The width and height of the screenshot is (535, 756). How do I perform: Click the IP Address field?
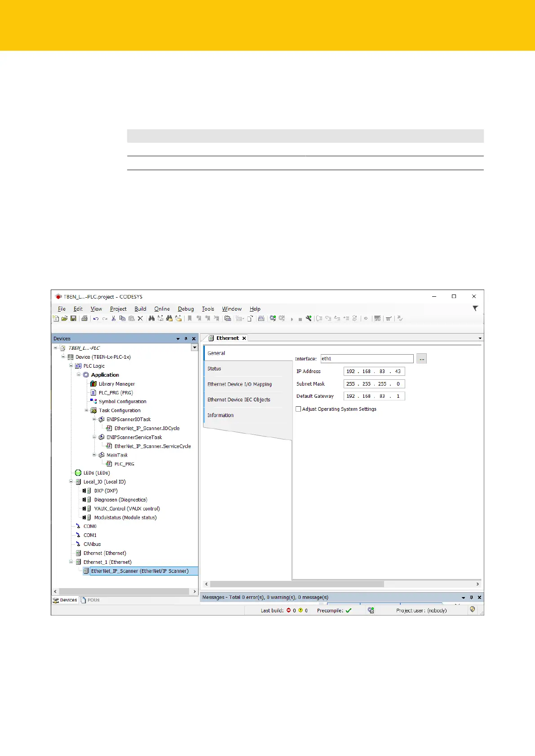tap(374, 371)
